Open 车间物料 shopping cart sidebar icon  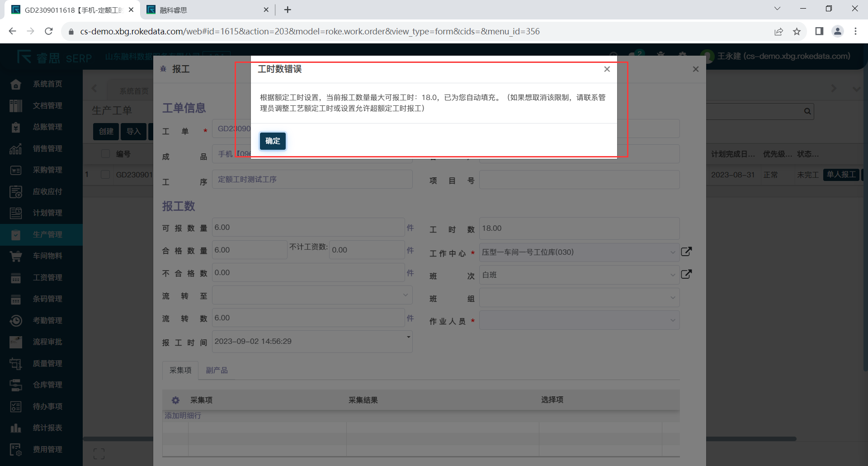16,256
